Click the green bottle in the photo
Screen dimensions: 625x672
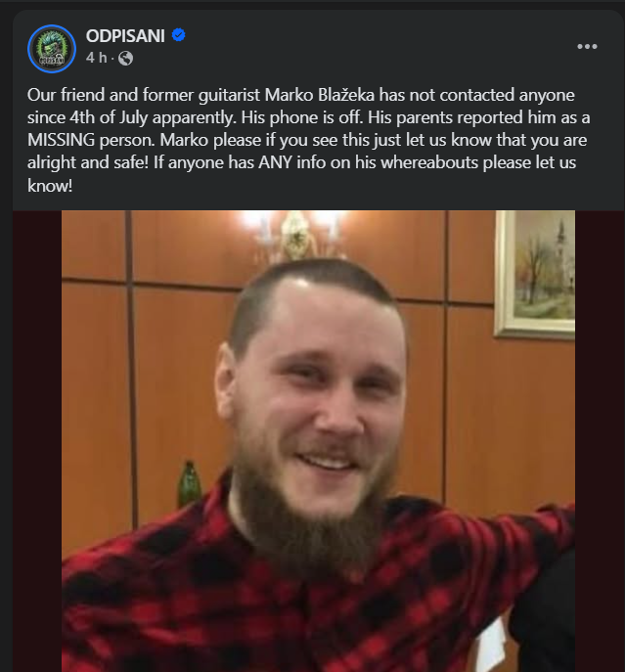click(x=190, y=483)
